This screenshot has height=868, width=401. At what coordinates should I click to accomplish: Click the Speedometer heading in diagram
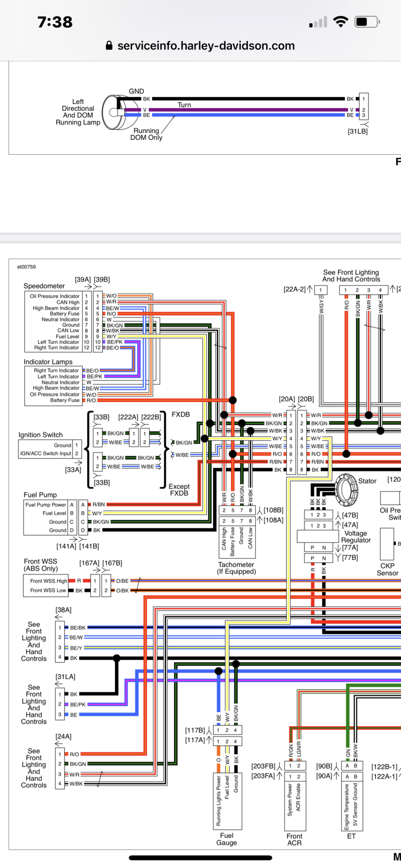(44, 286)
